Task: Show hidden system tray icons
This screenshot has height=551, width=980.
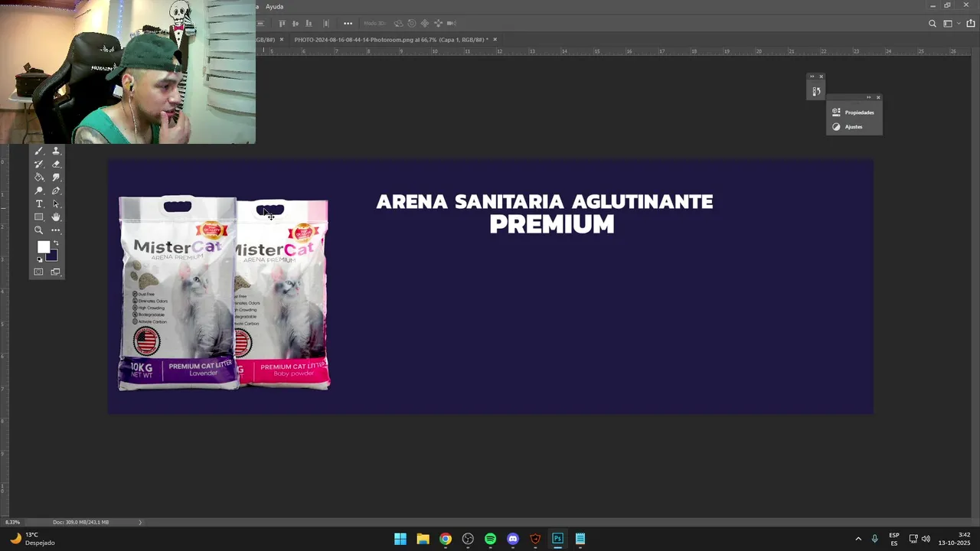Action: (x=858, y=539)
